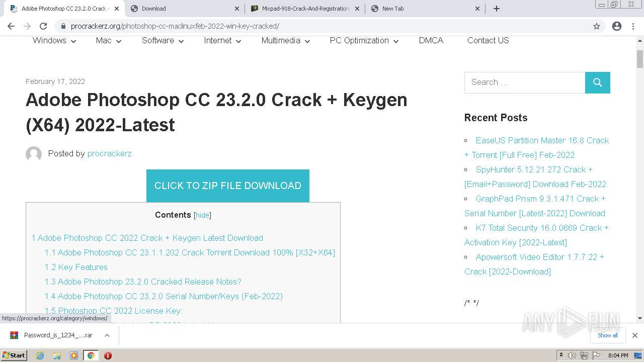
Task: Open SpyHunter 5.12.21.272 Crack post
Action: click(x=535, y=177)
